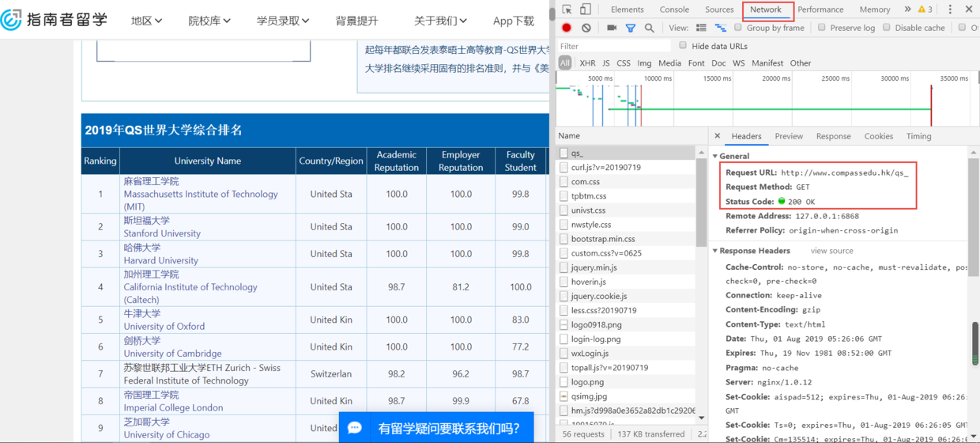
Task: Open the 地区 dropdown menu
Action: (147, 21)
